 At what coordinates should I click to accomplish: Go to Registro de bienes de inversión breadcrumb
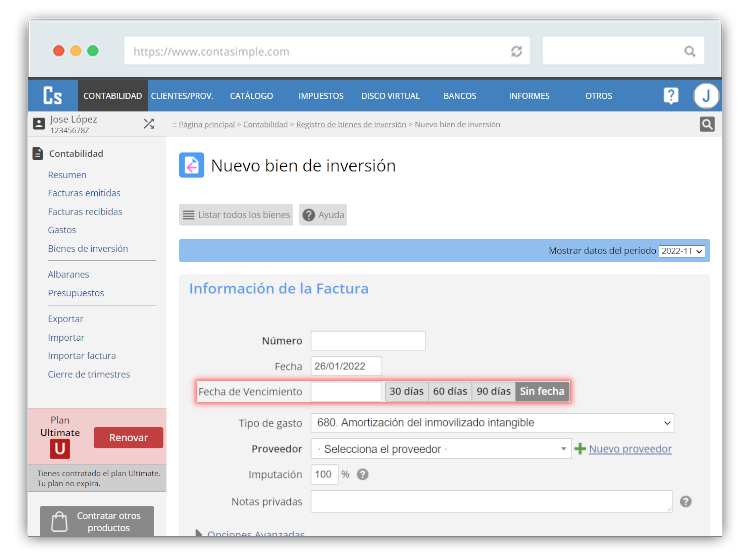[351, 124]
